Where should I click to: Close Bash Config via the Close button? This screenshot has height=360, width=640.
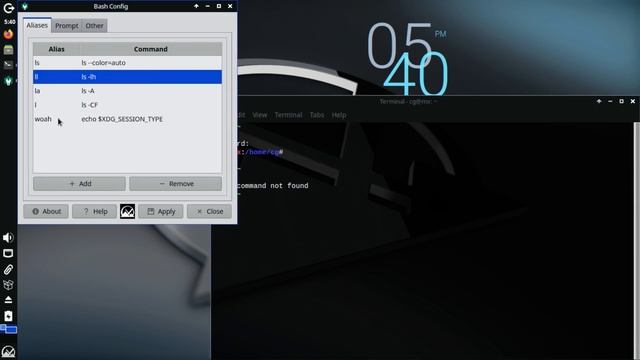pos(209,211)
